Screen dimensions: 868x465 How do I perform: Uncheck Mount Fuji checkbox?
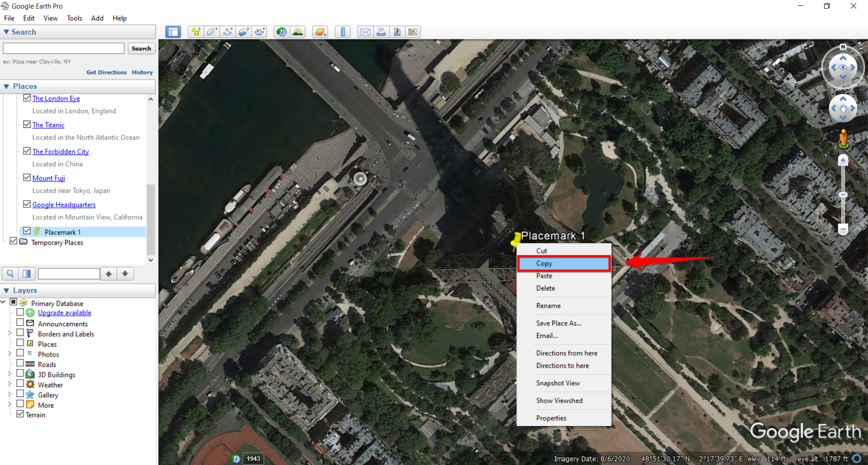(x=27, y=178)
